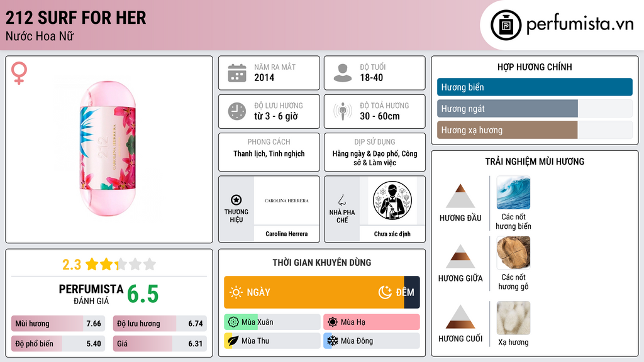Click the title 212 SURF FOR HER
Image resolution: width=644 pixels, height=362 pixels.
75,18
